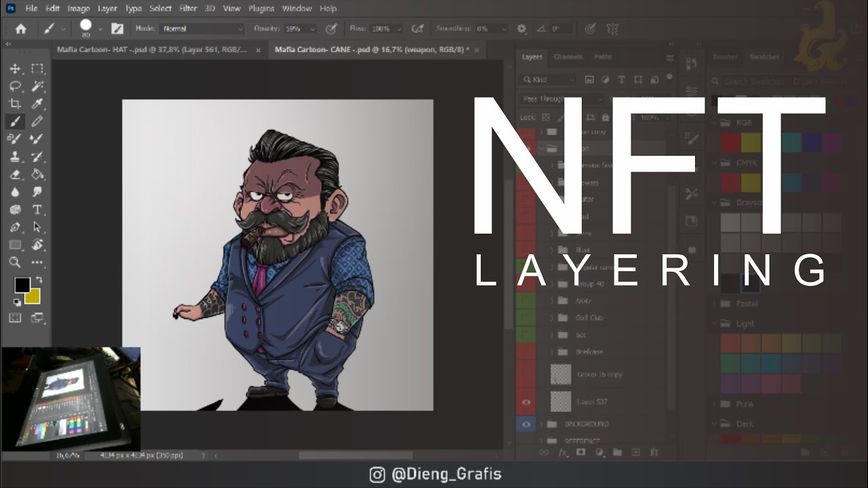Open the layer Kind filter dropdown
The image size is (868, 488).
click(549, 79)
